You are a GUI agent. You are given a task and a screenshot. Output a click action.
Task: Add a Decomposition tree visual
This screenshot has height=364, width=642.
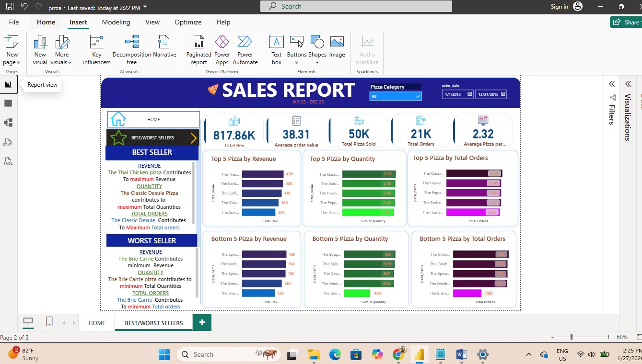coord(131,50)
